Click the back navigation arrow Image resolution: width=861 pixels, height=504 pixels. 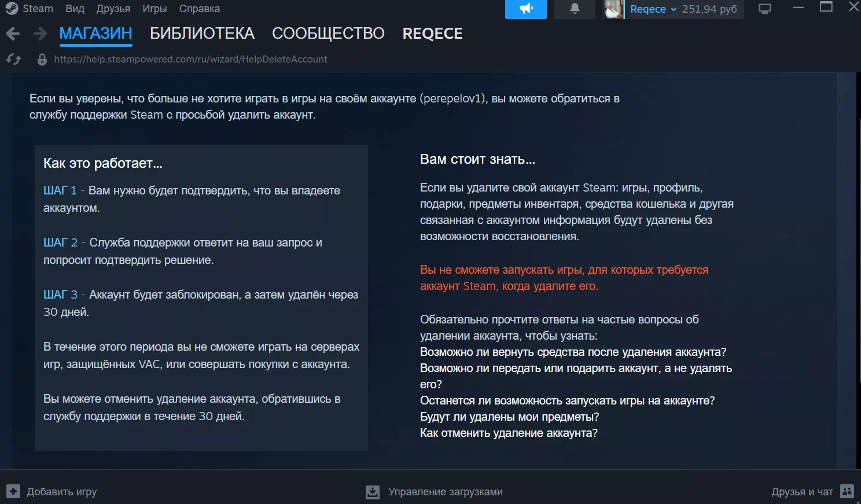pos(12,33)
